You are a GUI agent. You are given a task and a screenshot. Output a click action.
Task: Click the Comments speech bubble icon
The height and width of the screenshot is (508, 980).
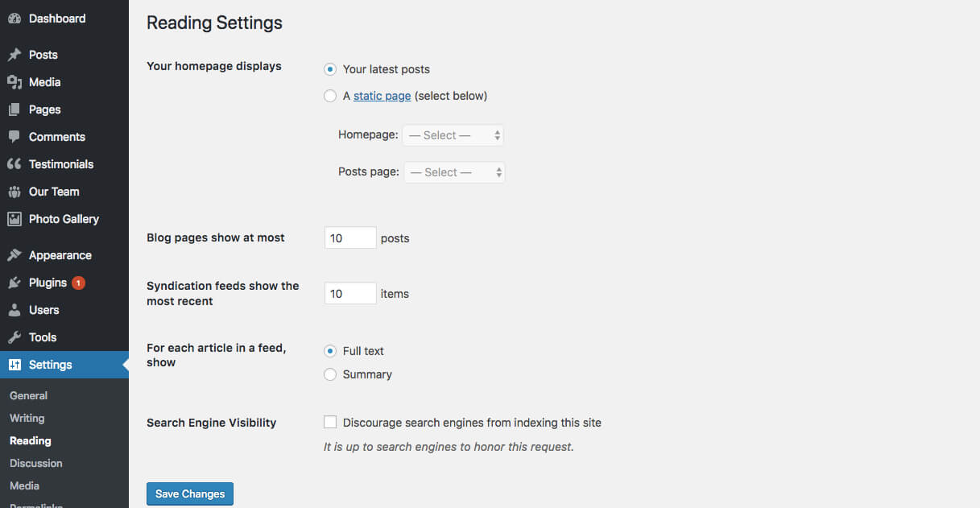[14, 137]
